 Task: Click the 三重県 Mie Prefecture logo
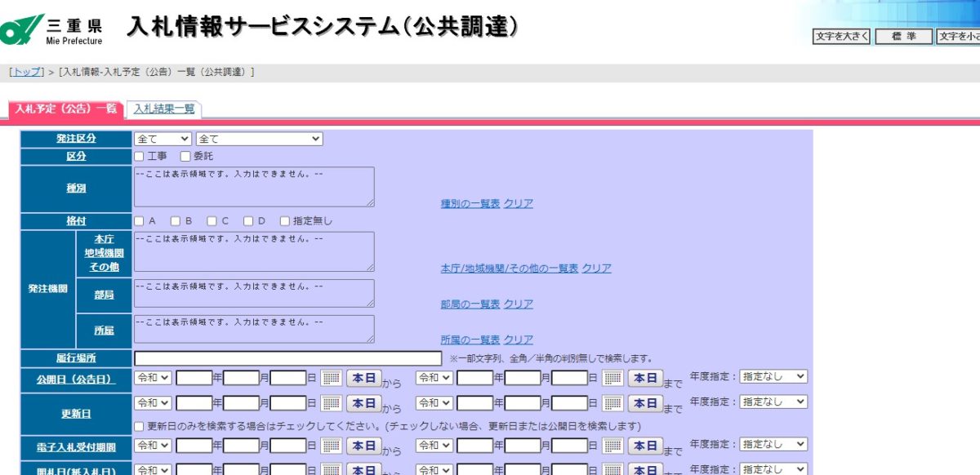tap(52, 30)
